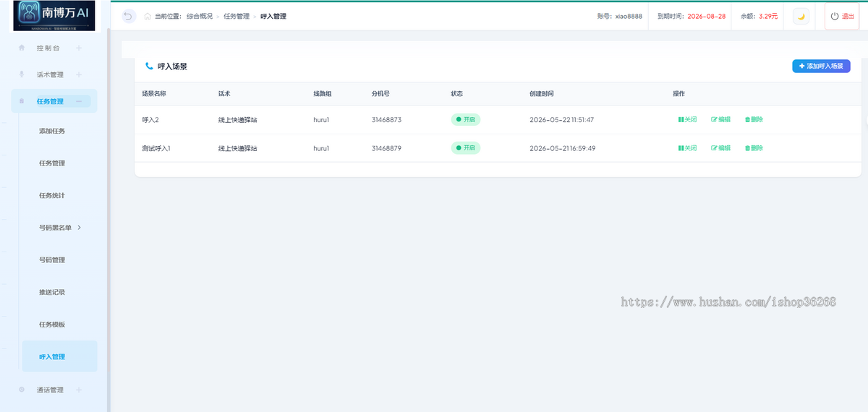Open 号码黑名单 in sidebar
868x412 pixels.
click(56, 228)
